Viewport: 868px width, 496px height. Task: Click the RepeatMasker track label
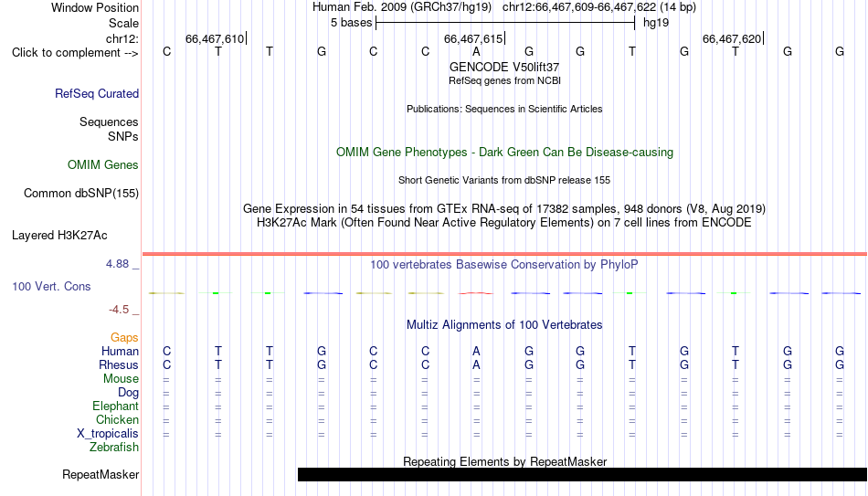pyautogui.click(x=101, y=474)
